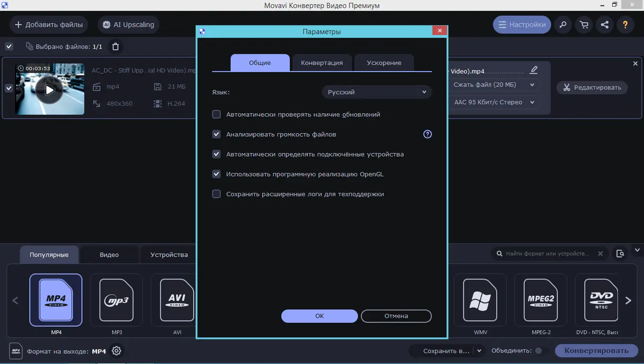Choose the WMV format icon
The height and width of the screenshot is (364, 644).
(x=480, y=300)
